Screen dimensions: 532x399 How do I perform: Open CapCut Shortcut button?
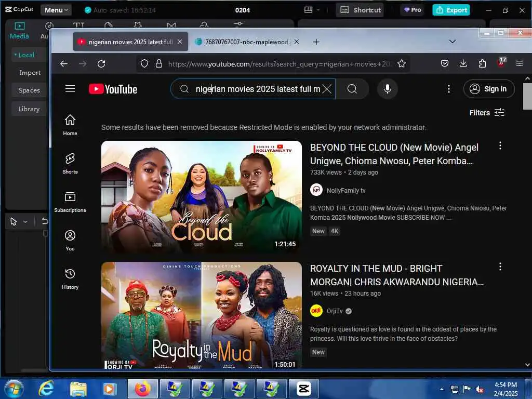point(360,10)
